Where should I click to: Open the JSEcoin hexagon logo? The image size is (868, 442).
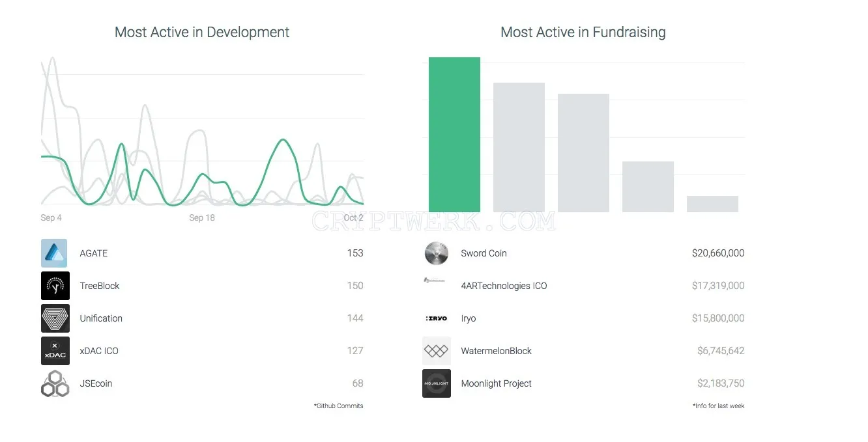pyautogui.click(x=55, y=383)
